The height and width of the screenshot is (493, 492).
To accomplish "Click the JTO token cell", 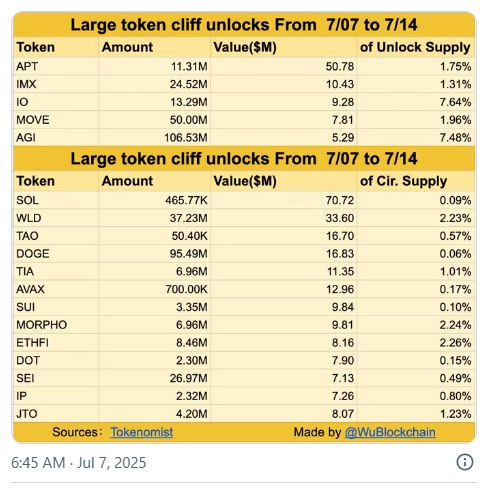I will [56, 414].
